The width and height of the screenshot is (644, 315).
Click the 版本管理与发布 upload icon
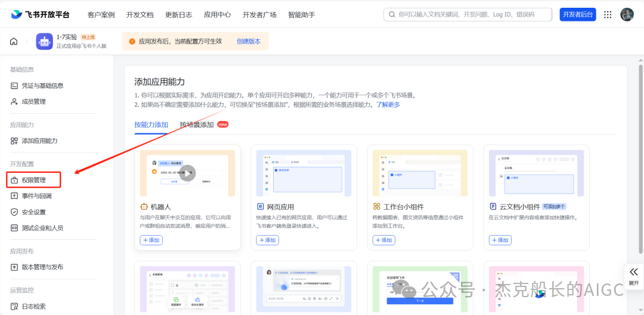click(x=14, y=267)
